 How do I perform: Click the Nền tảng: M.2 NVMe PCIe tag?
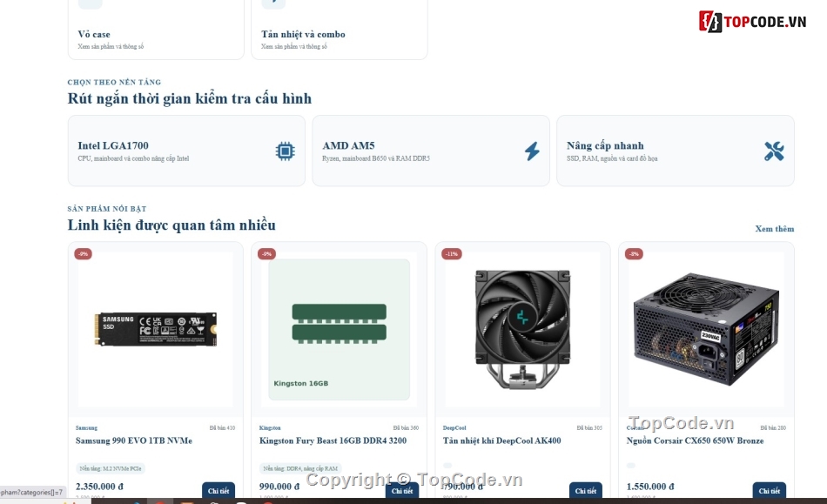click(111, 468)
